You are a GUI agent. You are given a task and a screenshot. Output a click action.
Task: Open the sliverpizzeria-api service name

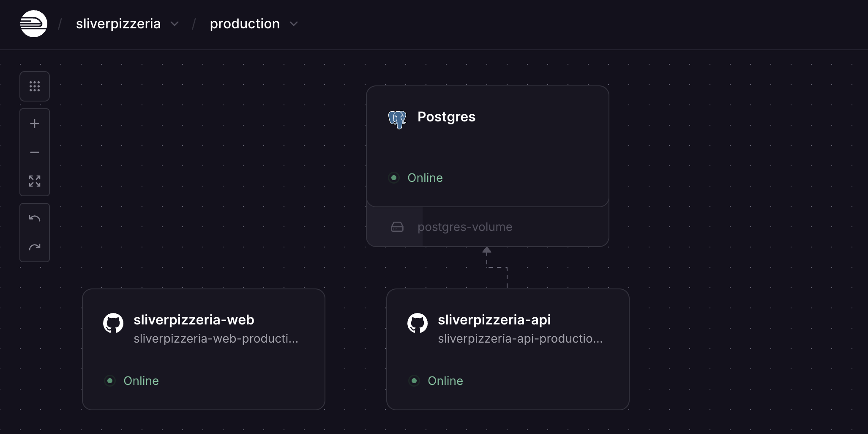tap(494, 320)
